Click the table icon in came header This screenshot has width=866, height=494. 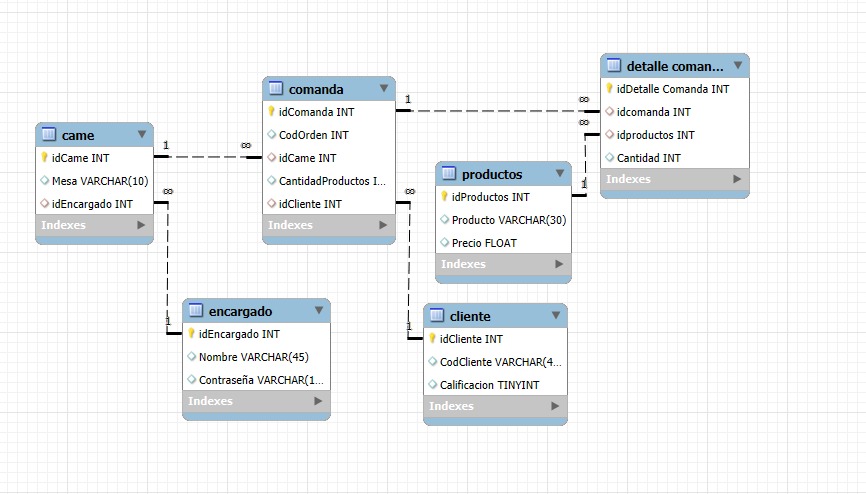pos(49,135)
